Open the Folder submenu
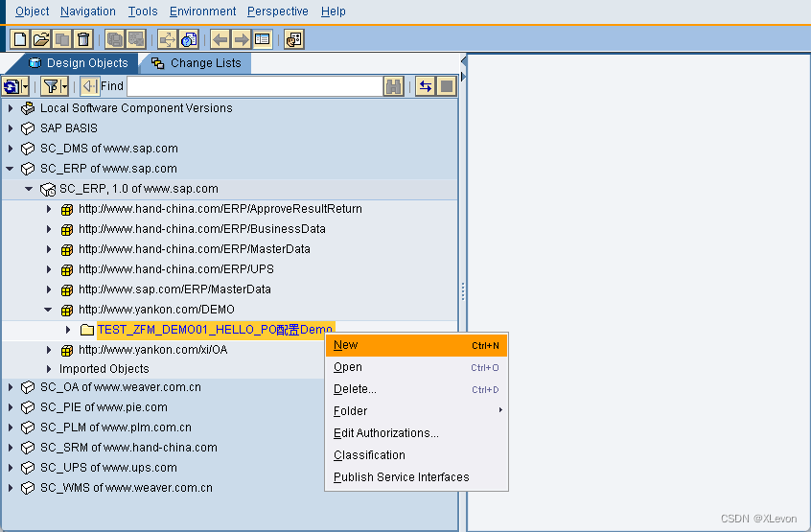 tap(416, 411)
